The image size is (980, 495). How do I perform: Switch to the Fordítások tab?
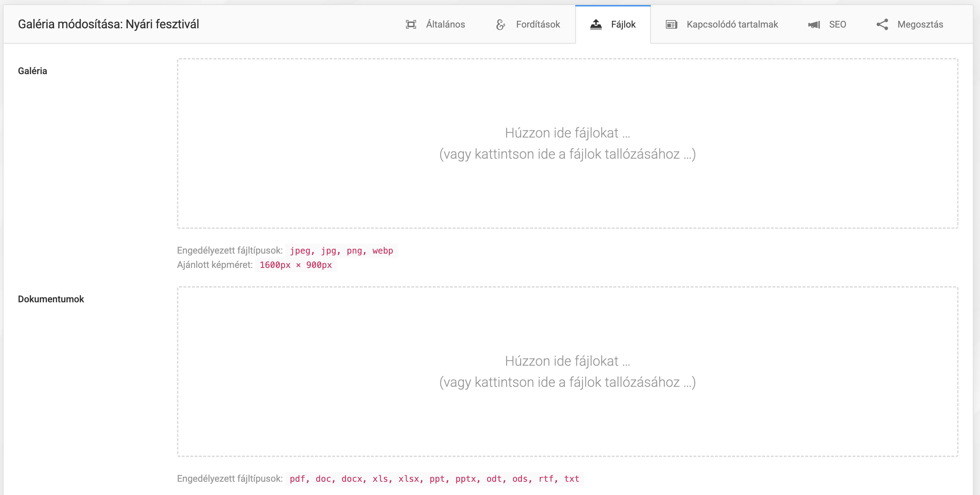pyautogui.click(x=538, y=25)
